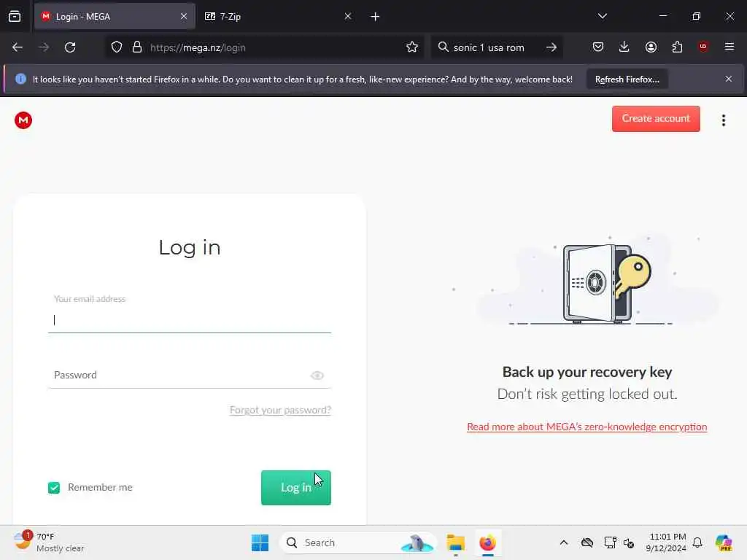
Task: Close the 7-Zip tab
Action: click(348, 16)
